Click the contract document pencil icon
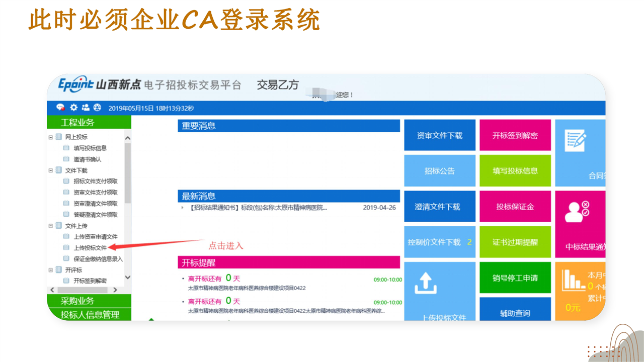This screenshot has width=644, height=362. click(x=575, y=140)
